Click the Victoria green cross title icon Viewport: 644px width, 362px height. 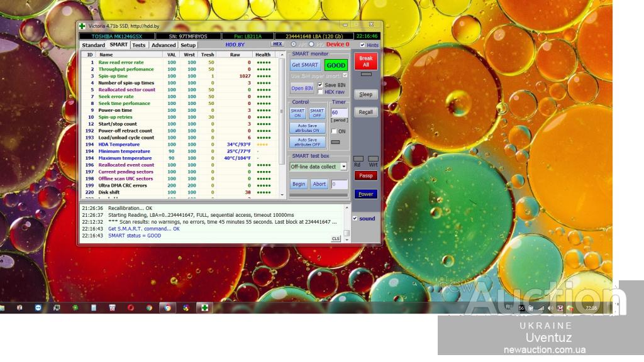(x=82, y=26)
